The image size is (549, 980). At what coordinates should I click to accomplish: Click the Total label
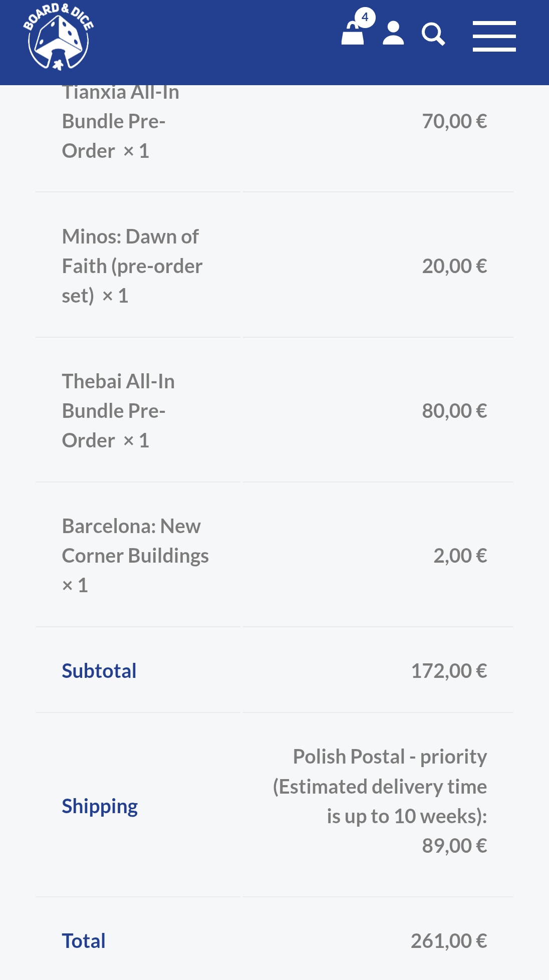pos(84,941)
